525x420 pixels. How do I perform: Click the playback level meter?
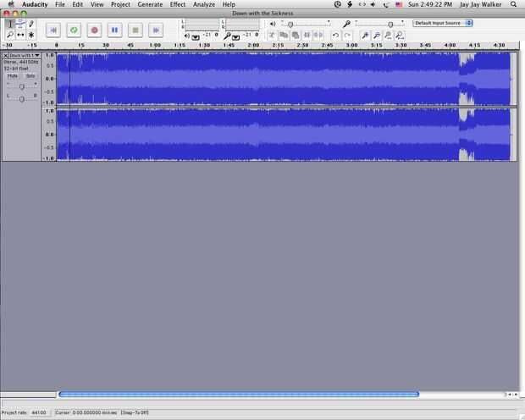point(202,25)
